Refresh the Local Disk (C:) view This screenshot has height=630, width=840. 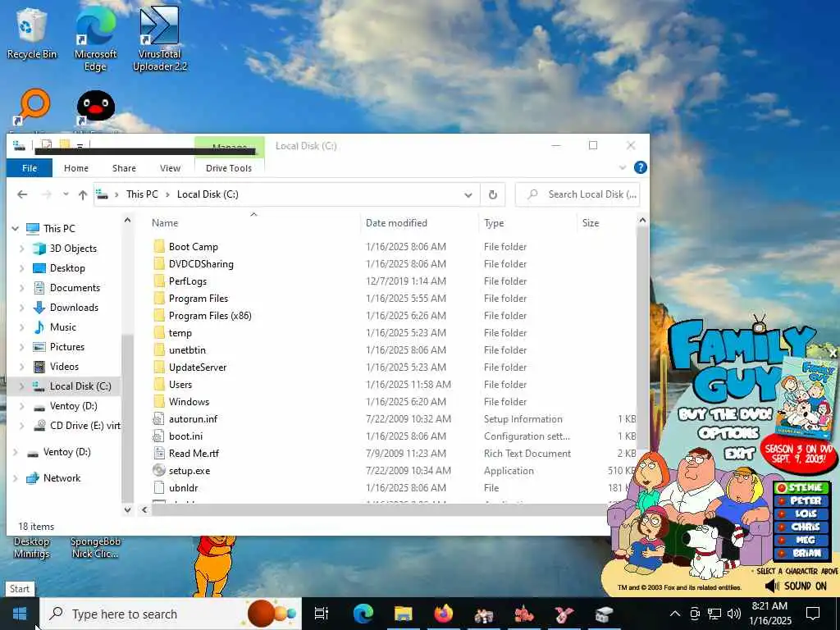tap(493, 194)
